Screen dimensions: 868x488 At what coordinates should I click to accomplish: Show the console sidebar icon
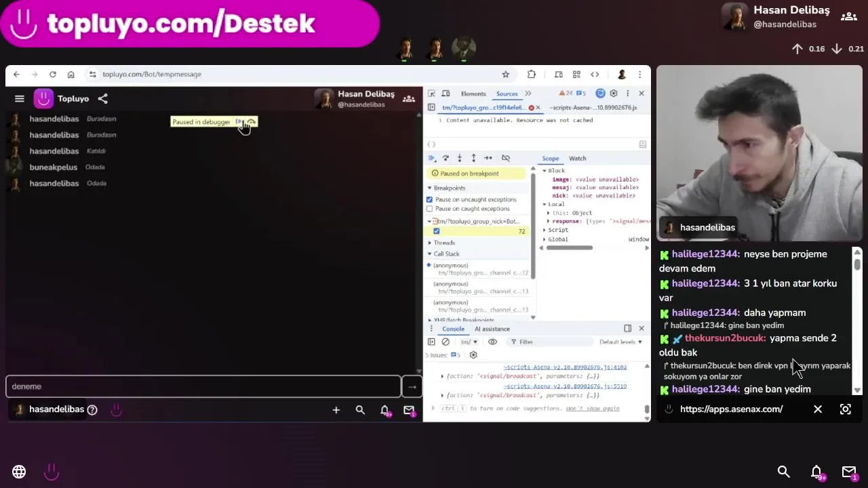pyautogui.click(x=431, y=342)
